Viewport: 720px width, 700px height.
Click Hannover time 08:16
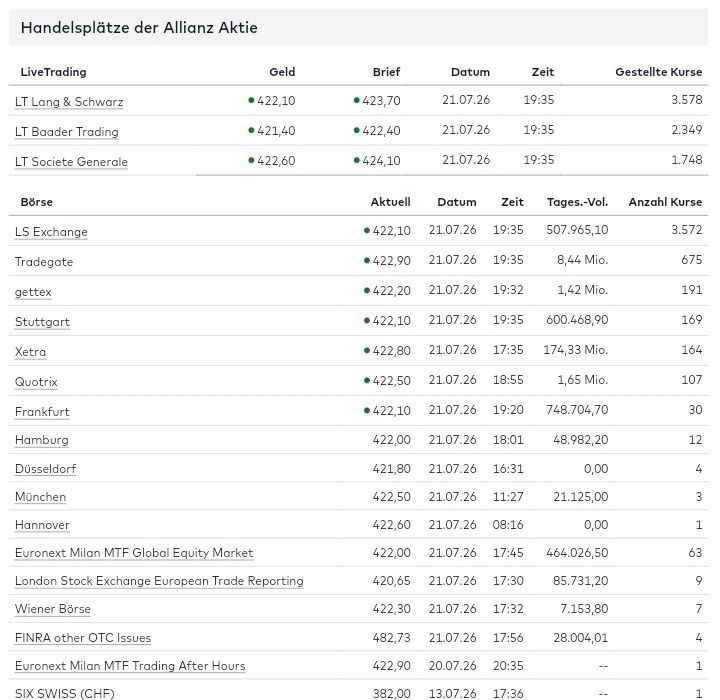click(508, 525)
